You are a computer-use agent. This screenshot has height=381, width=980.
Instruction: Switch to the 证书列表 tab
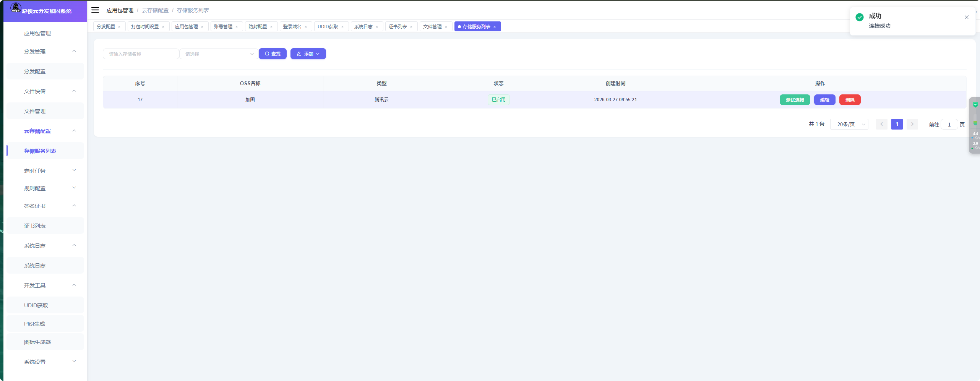(398, 27)
